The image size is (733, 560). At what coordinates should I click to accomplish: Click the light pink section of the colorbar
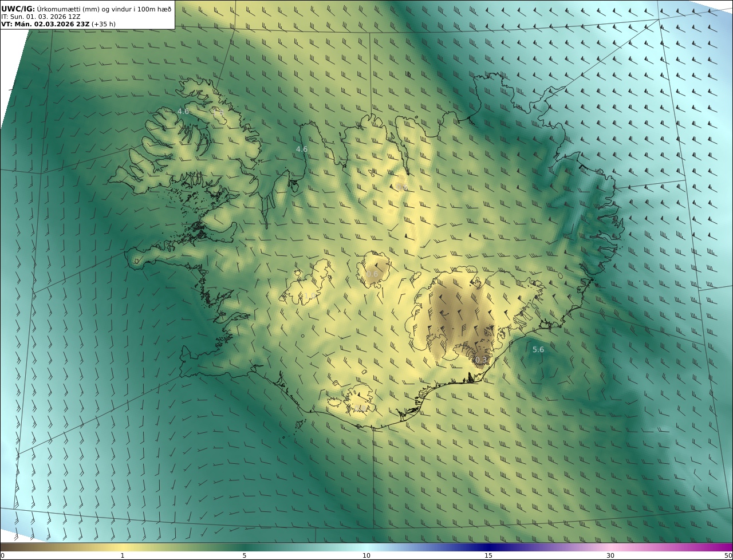coord(610,547)
